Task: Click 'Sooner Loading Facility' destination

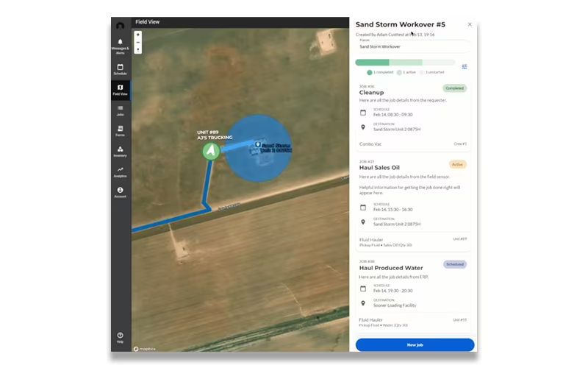Action: point(395,305)
